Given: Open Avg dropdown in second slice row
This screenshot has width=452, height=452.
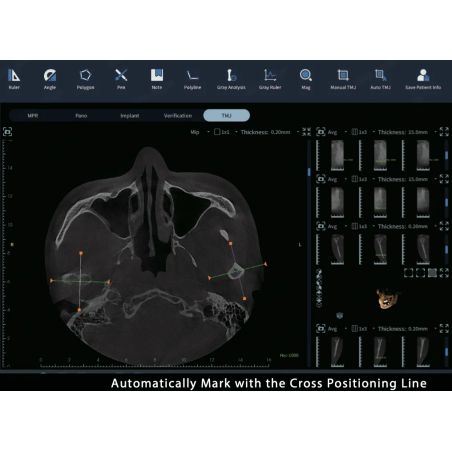Looking at the screenshot, I should [x=337, y=179].
